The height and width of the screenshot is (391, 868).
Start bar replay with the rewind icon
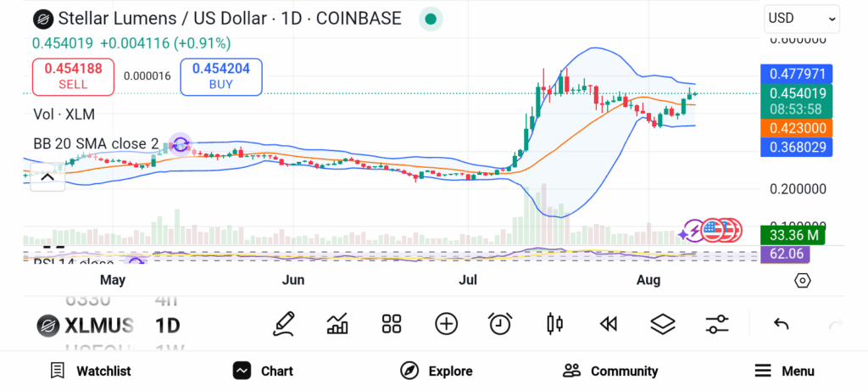click(x=608, y=323)
